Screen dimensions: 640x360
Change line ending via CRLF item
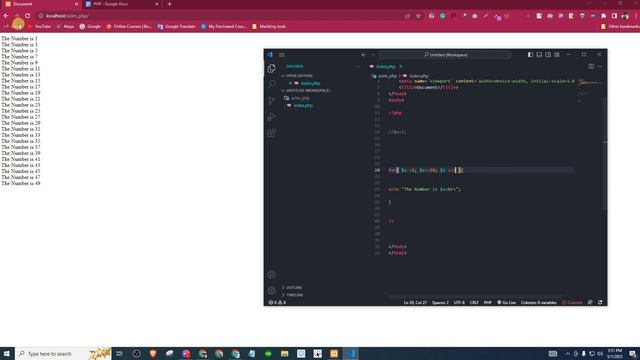tap(474, 302)
